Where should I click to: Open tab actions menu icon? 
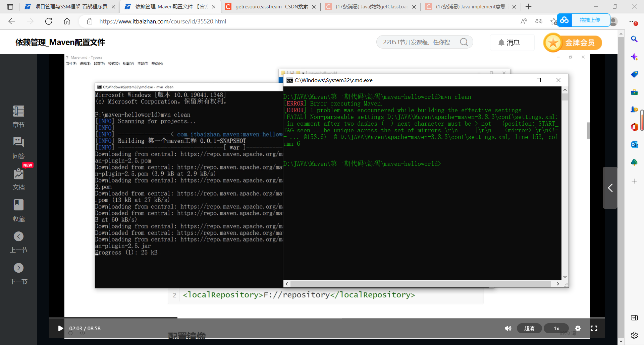tap(10, 7)
